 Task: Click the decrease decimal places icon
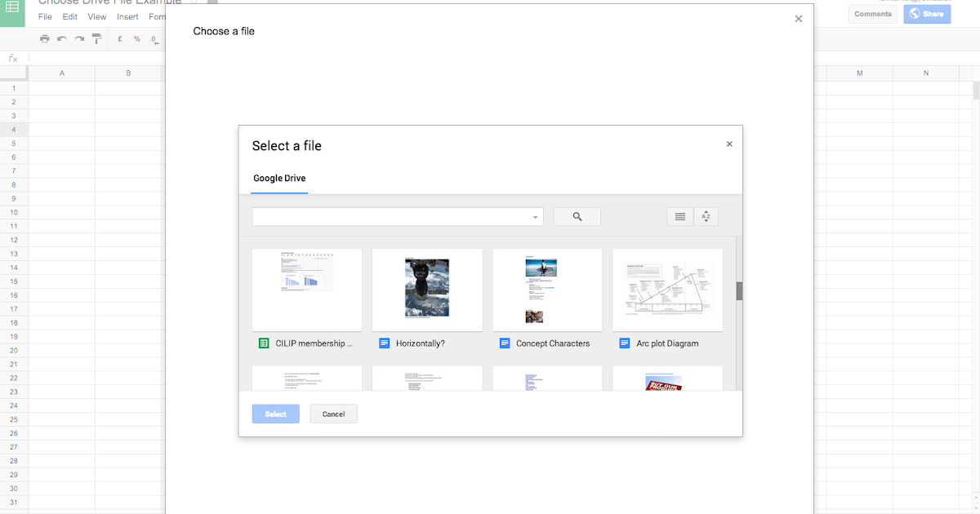click(x=154, y=38)
